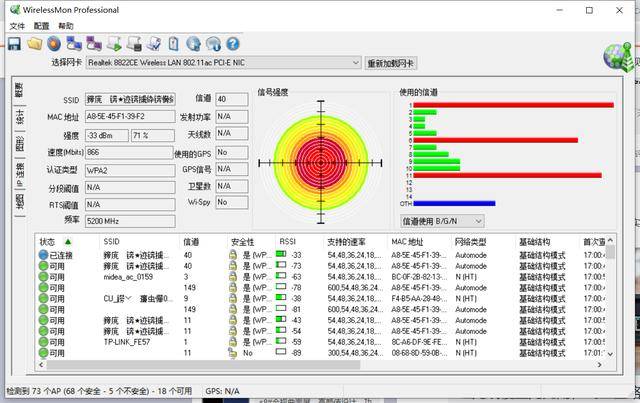Open the 文件 menu

point(17,26)
